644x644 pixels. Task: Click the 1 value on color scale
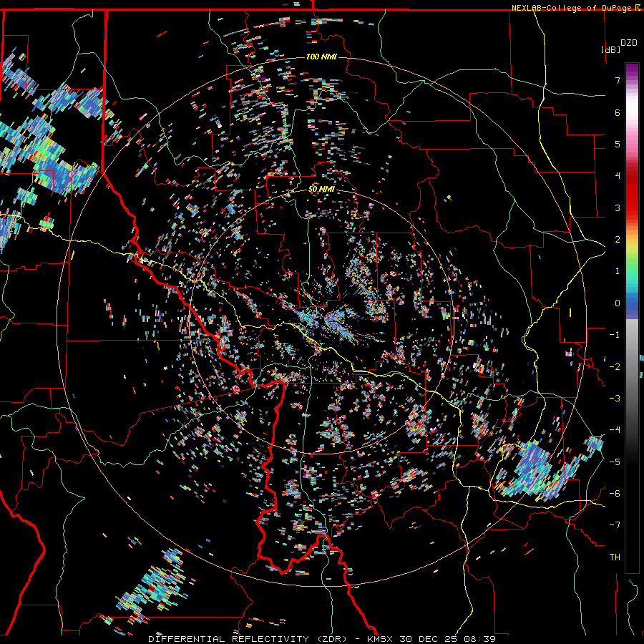coord(618,271)
